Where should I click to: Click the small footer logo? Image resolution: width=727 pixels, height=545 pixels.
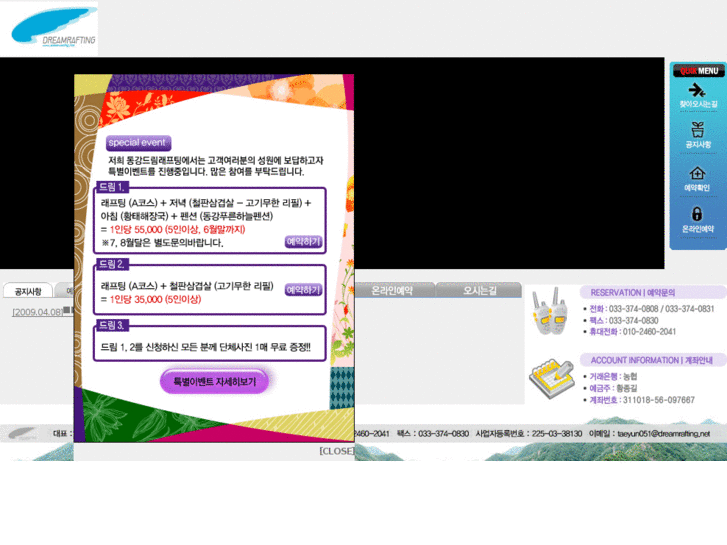click(23, 434)
